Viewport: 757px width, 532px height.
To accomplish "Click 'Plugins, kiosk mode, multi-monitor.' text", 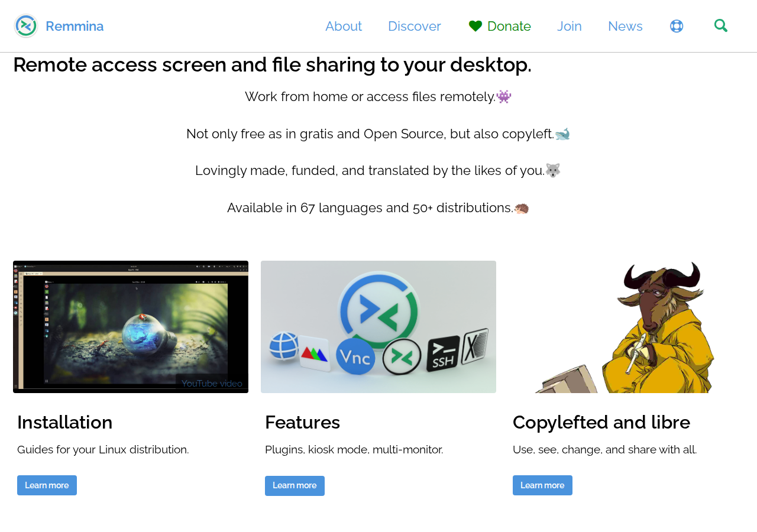I will (x=354, y=450).
